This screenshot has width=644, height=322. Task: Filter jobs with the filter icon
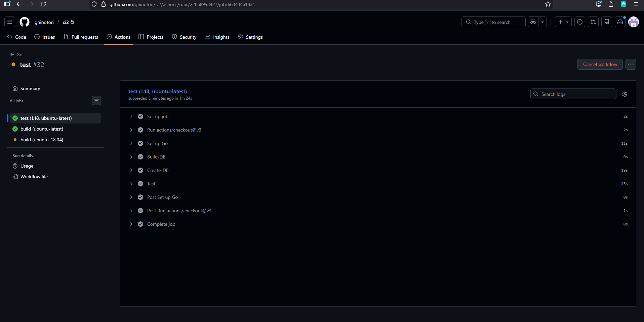(96, 101)
